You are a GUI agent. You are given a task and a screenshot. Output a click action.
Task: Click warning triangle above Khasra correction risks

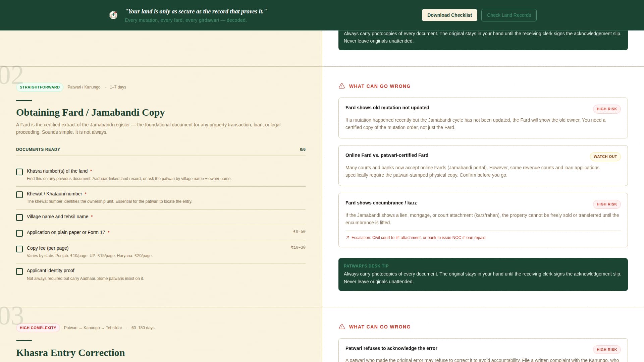pos(342,327)
